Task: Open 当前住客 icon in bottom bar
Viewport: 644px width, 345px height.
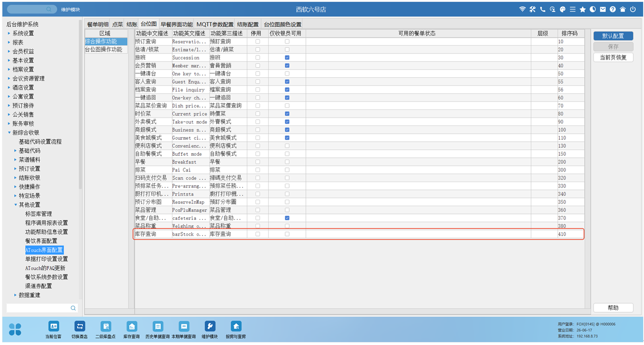Action: coord(53,326)
